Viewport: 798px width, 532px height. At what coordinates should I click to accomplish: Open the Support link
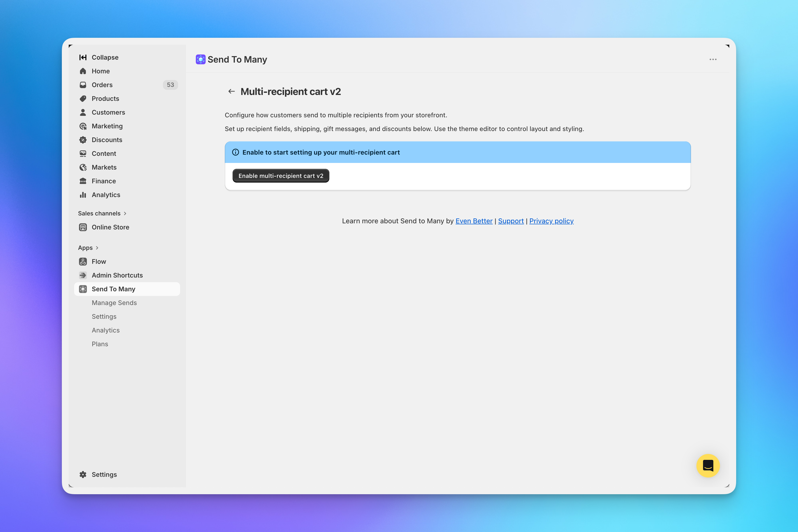[x=511, y=221]
